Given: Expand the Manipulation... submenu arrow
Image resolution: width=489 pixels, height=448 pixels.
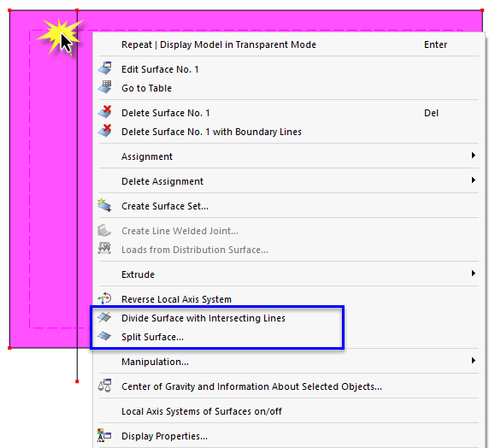Looking at the screenshot, I should (474, 360).
